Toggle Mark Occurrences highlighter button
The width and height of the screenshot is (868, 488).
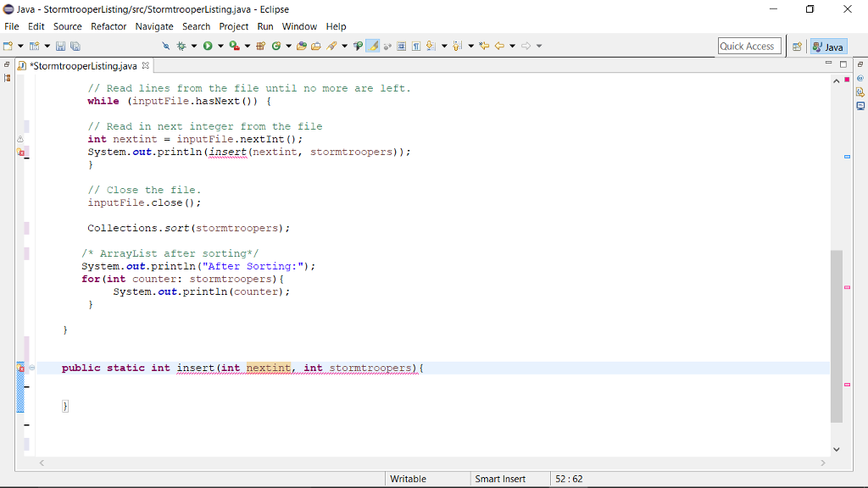(373, 46)
